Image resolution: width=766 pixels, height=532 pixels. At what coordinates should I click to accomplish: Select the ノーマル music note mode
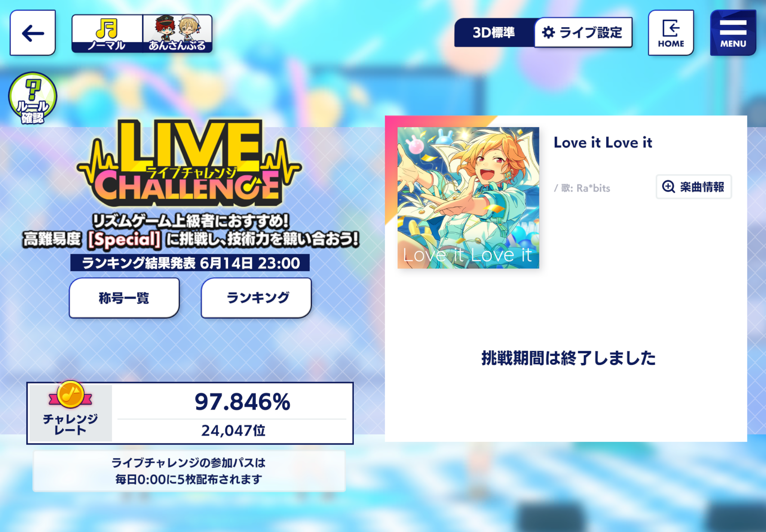(x=107, y=34)
